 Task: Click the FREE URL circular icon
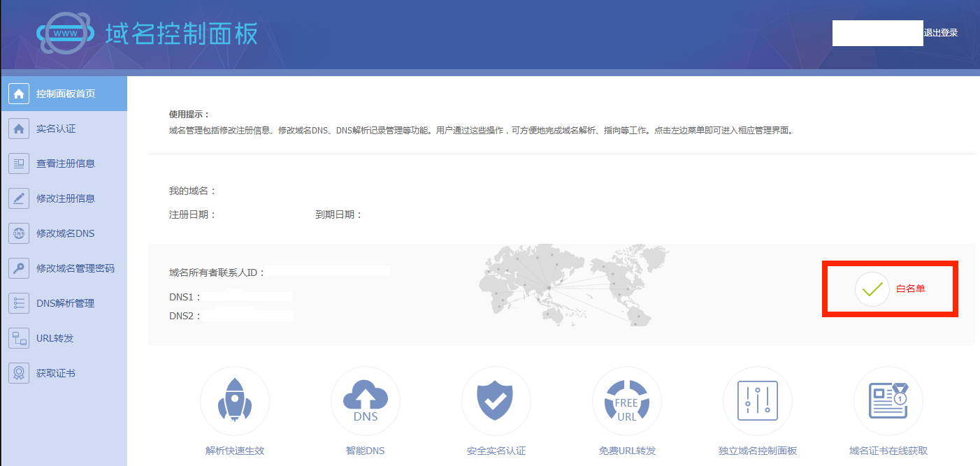626,401
